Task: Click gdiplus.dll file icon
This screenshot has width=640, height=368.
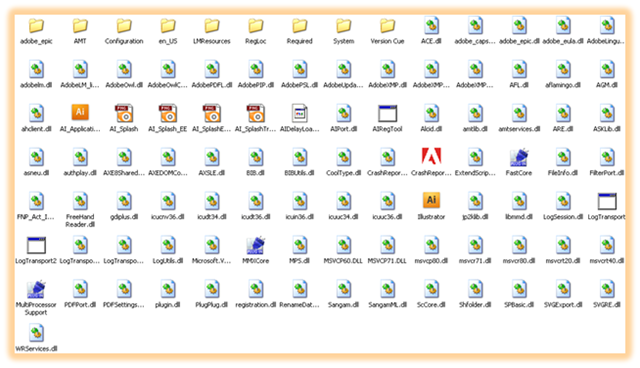Action: click(124, 202)
